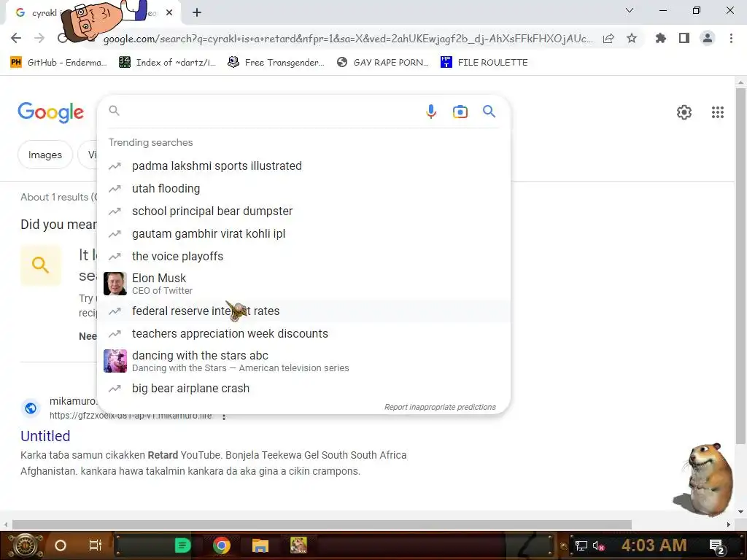The image size is (747, 560).
Task: Click the Google logo
Action: pos(50,112)
